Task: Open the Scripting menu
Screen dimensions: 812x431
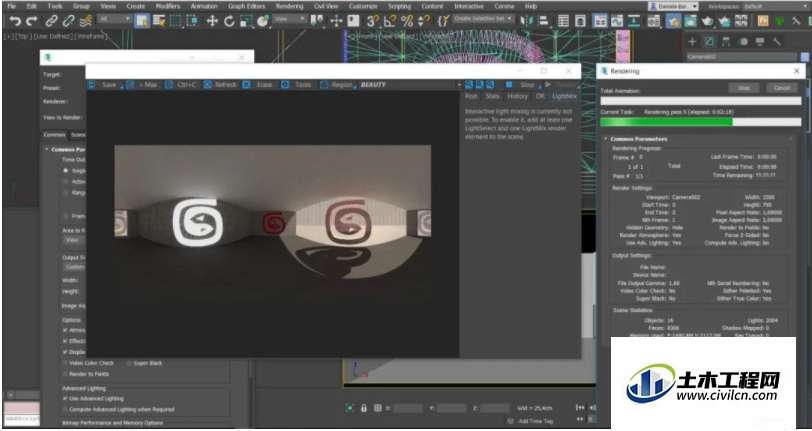Action: pos(401,6)
